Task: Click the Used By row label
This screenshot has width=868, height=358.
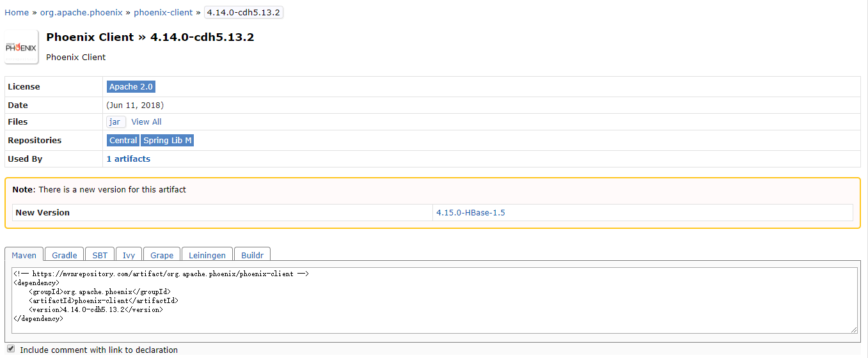Action: point(25,159)
